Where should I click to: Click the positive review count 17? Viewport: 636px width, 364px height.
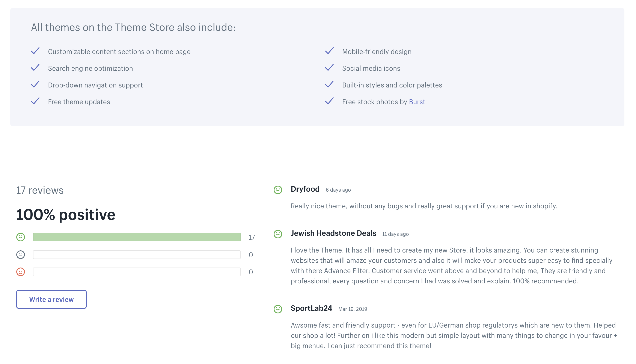click(x=252, y=237)
